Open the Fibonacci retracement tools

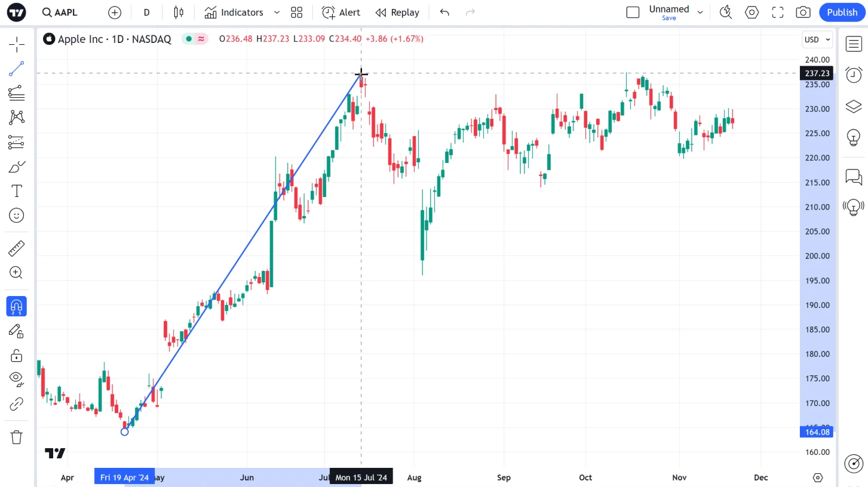tap(17, 93)
